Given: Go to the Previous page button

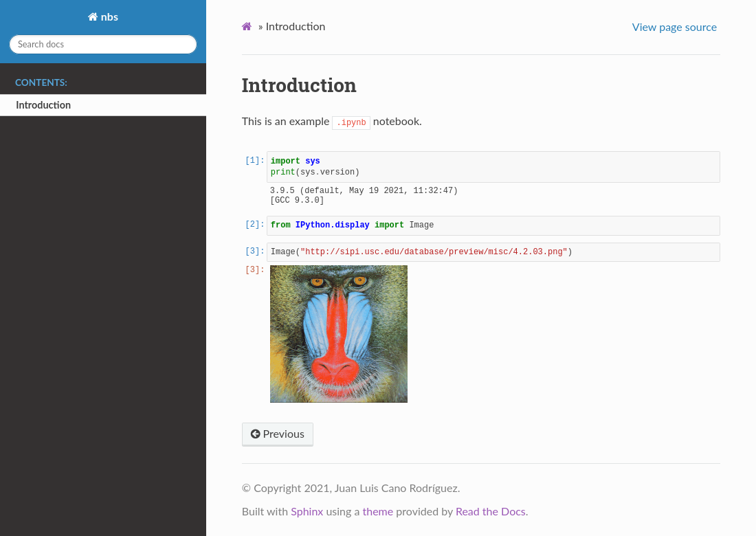Looking at the screenshot, I should click(x=278, y=434).
